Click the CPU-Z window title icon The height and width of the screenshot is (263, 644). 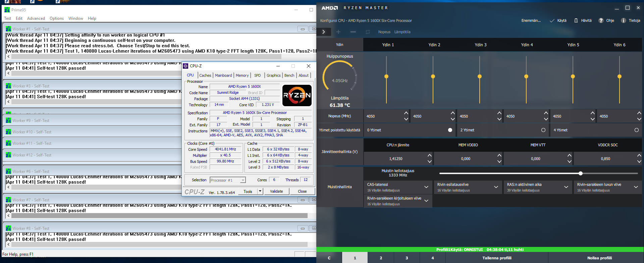pos(185,66)
